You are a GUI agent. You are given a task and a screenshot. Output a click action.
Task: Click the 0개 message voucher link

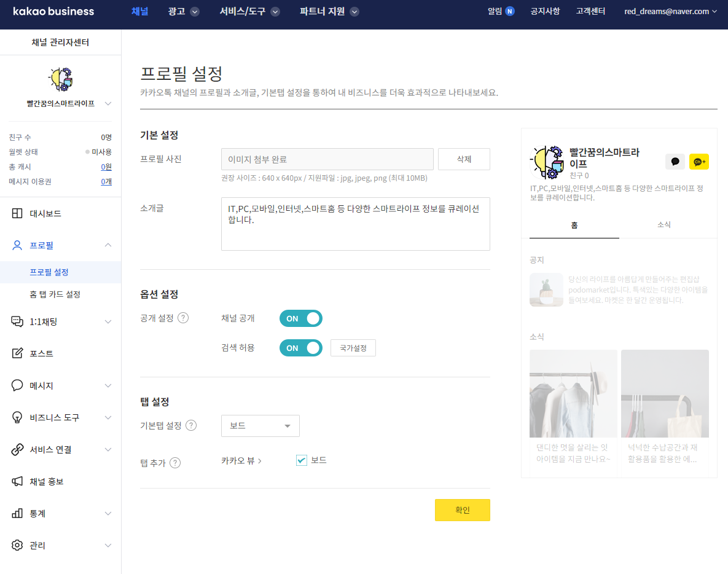coord(106,181)
